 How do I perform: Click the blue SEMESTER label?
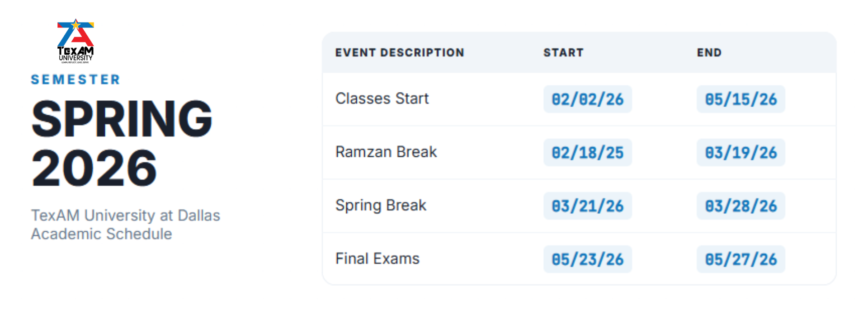75,80
